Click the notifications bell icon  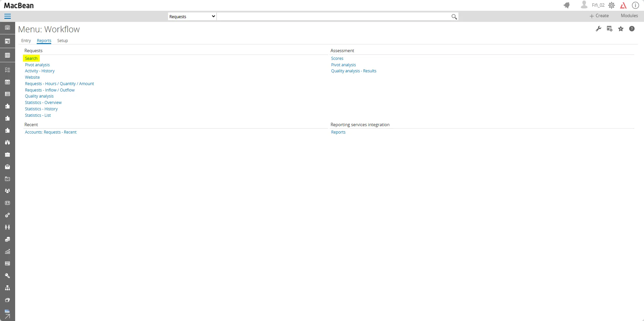tap(567, 5)
